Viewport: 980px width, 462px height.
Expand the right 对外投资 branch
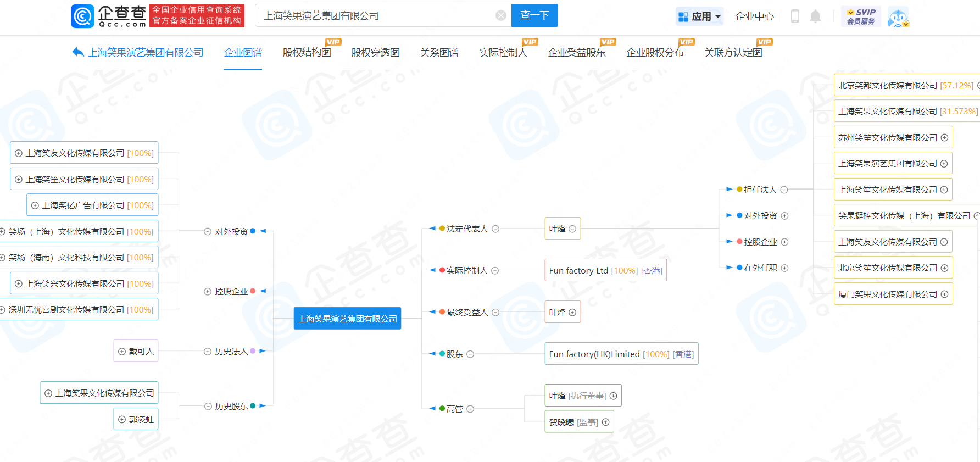click(785, 216)
